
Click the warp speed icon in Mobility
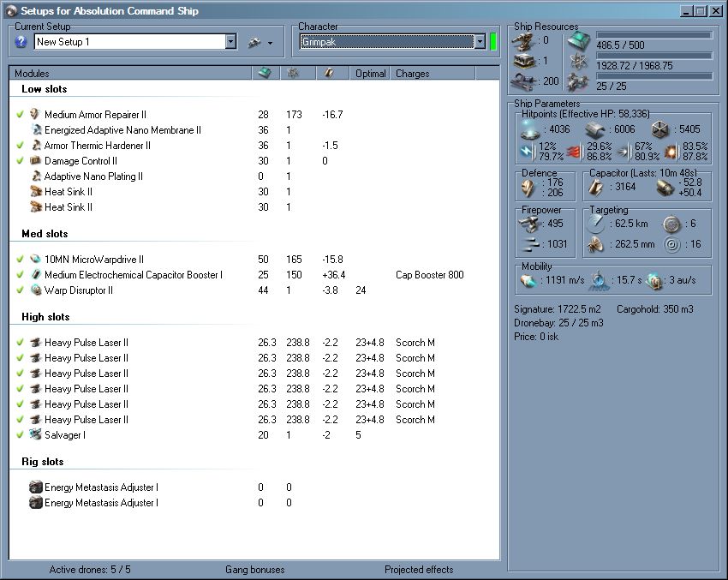tap(654, 281)
